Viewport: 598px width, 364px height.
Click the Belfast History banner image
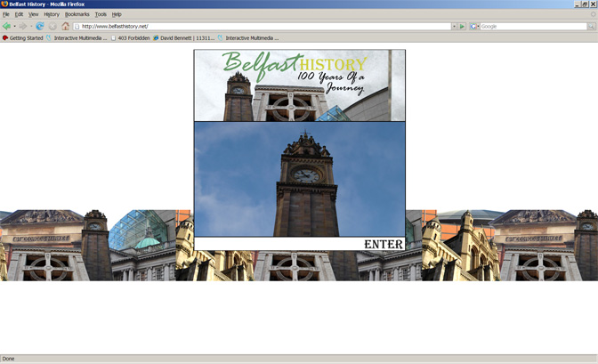[x=299, y=85]
